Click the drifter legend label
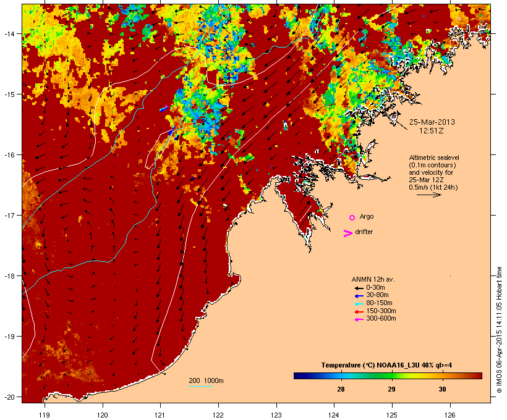Image resolution: width=507 pixels, height=420 pixels. 364,232
